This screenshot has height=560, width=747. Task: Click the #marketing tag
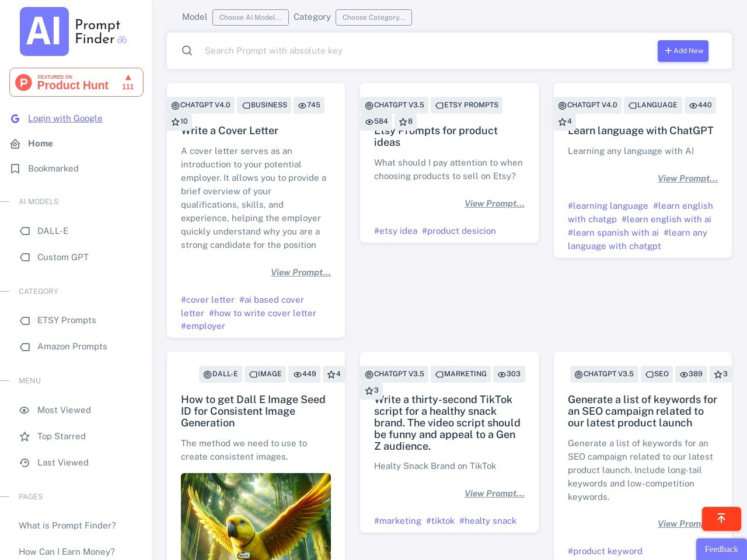(x=397, y=521)
